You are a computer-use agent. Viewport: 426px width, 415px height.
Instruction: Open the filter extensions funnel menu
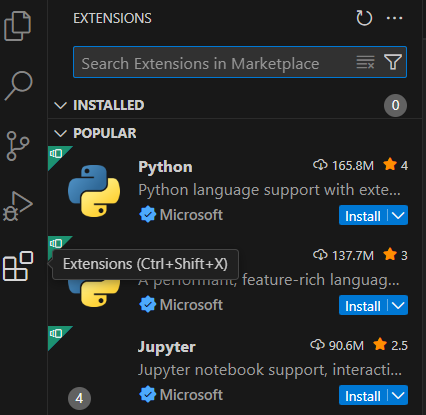(x=393, y=62)
